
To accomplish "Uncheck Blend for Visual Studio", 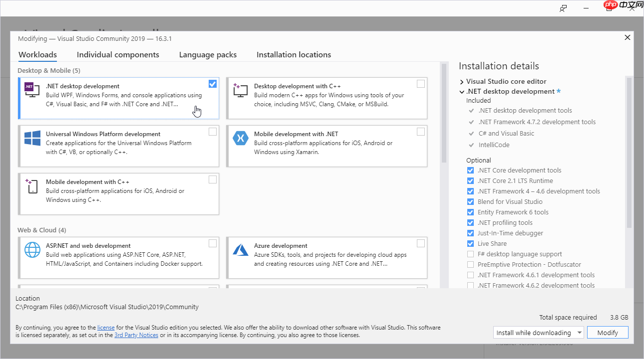I will click(470, 202).
